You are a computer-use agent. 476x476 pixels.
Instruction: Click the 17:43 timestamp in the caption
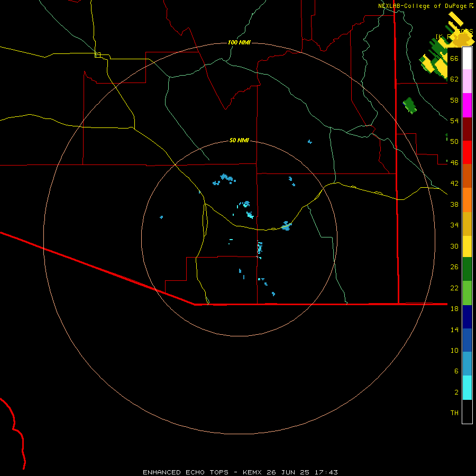(x=326, y=472)
